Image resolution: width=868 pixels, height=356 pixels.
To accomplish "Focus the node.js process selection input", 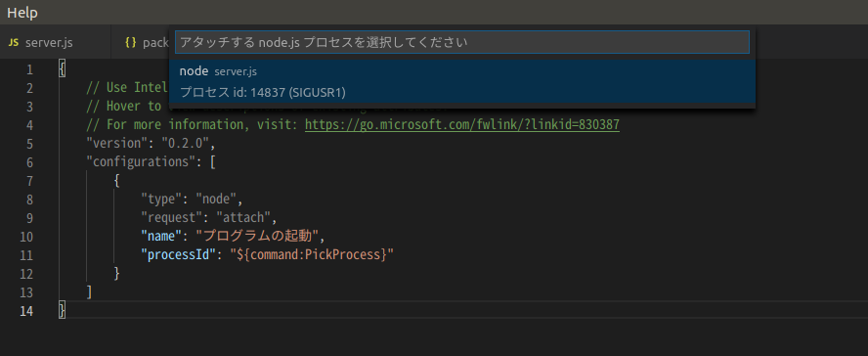I will tap(462, 42).
